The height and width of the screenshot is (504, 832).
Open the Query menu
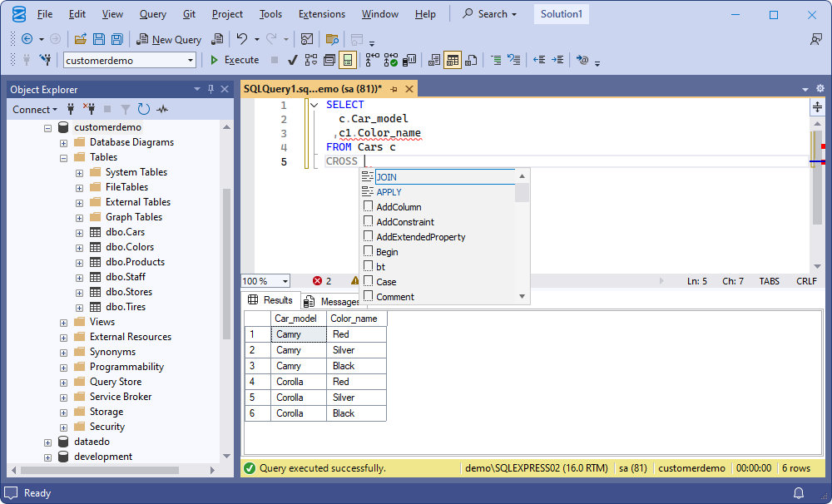coord(152,14)
